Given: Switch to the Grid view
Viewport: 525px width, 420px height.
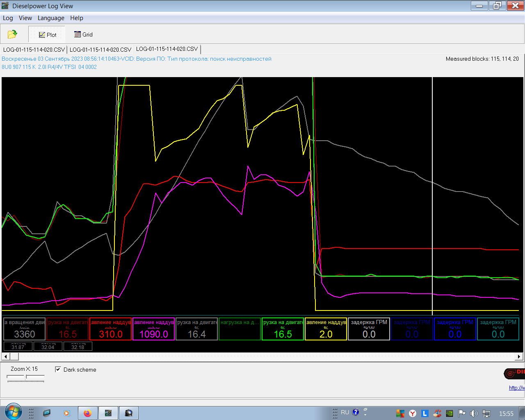Looking at the screenshot, I should (83, 34).
